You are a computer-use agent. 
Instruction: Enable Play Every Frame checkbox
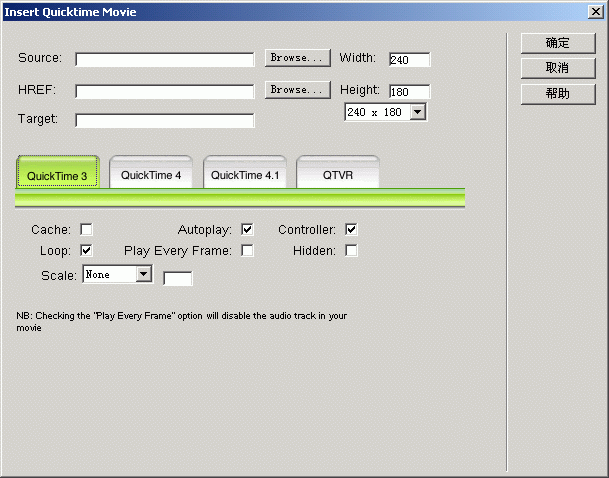247,250
